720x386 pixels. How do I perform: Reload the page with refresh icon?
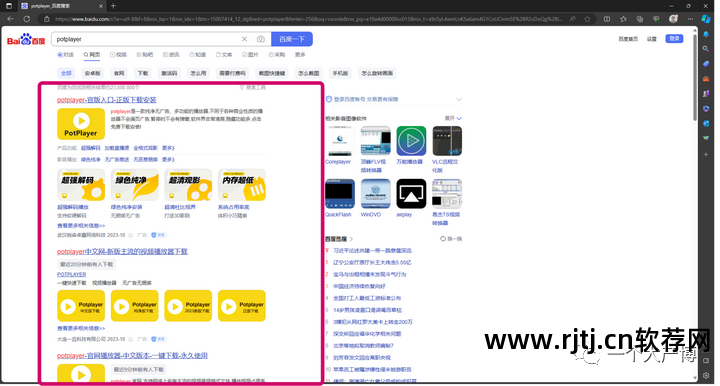[x=27, y=19]
